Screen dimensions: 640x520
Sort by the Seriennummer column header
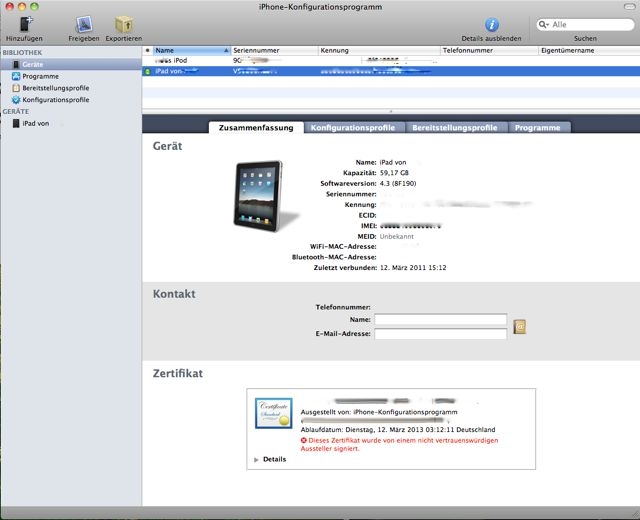click(x=274, y=51)
